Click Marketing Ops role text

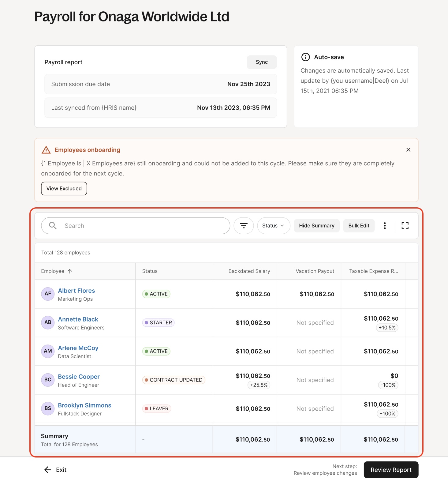coord(75,299)
